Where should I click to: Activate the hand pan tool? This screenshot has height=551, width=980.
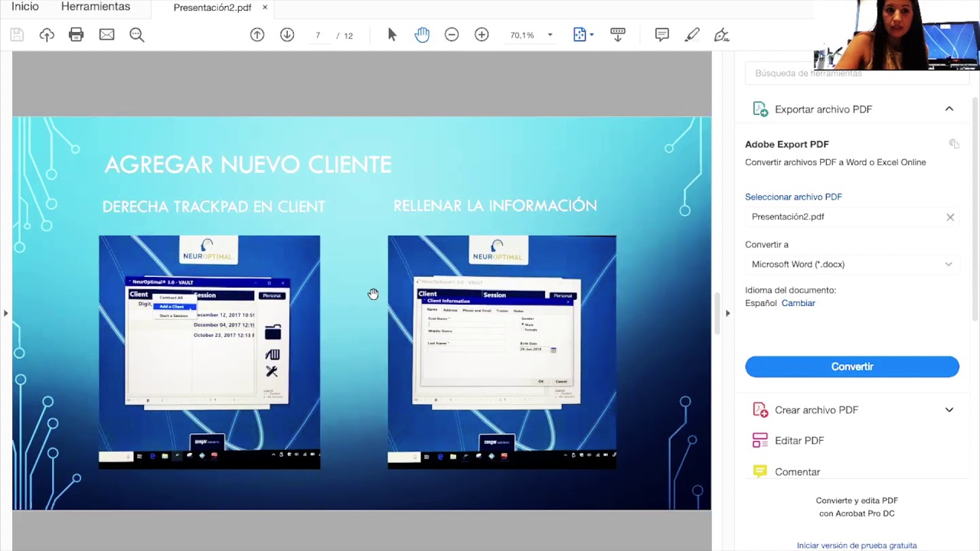coord(422,34)
